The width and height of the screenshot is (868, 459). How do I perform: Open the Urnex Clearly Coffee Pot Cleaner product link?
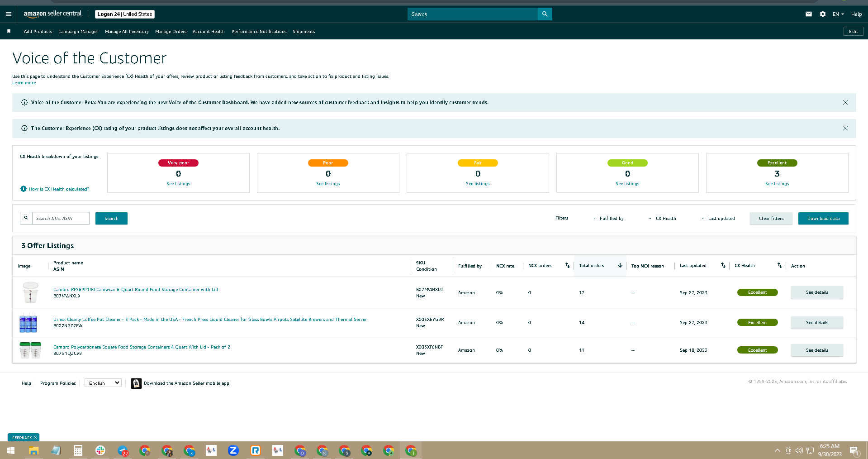click(210, 320)
